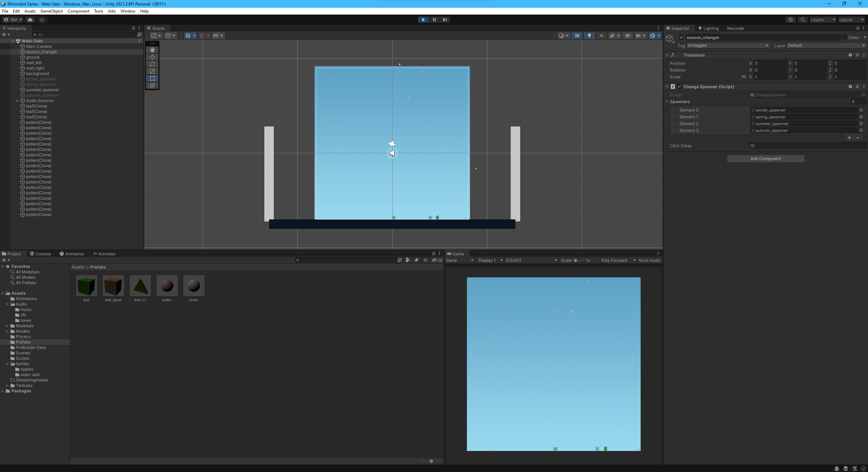Viewport: 868px width, 472px height.
Task: Select the Hand tool in Scene
Action: [152, 50]
